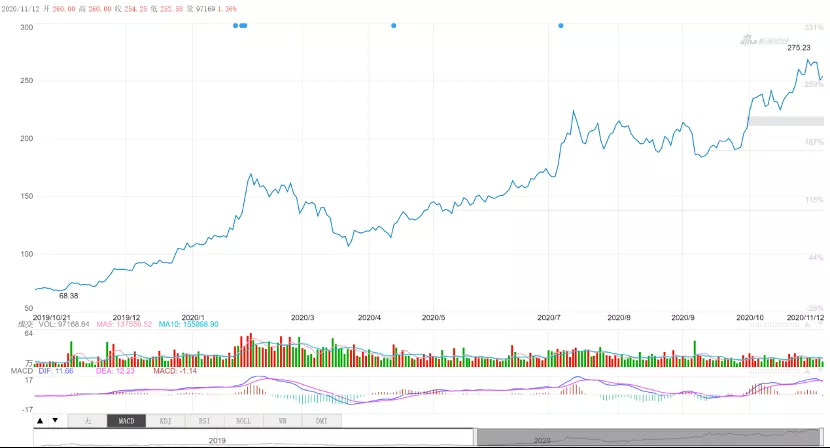The height and width of the screenshot is (448, 830).
Task: Click the 2019/10/21 date axis label
Action: pos(51,318)
